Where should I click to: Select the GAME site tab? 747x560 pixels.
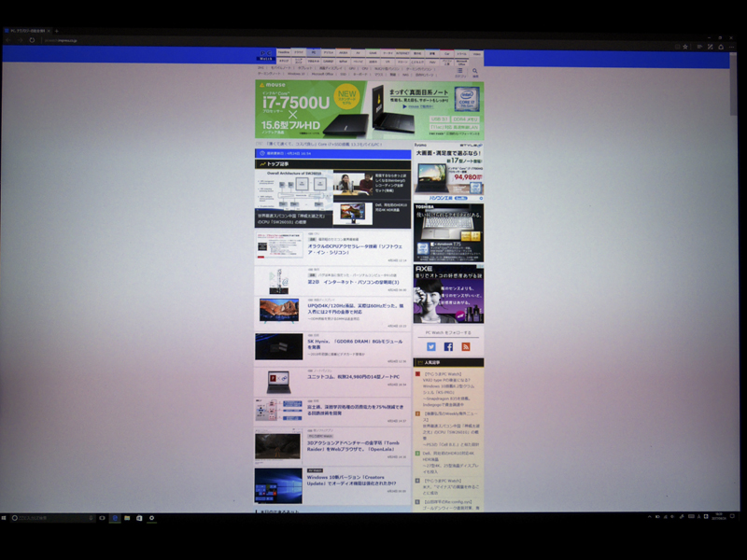coord(373,53)
